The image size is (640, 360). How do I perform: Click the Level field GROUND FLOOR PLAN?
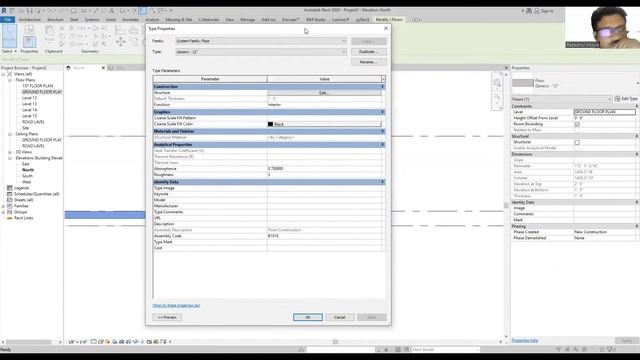(x=604, y=112)
